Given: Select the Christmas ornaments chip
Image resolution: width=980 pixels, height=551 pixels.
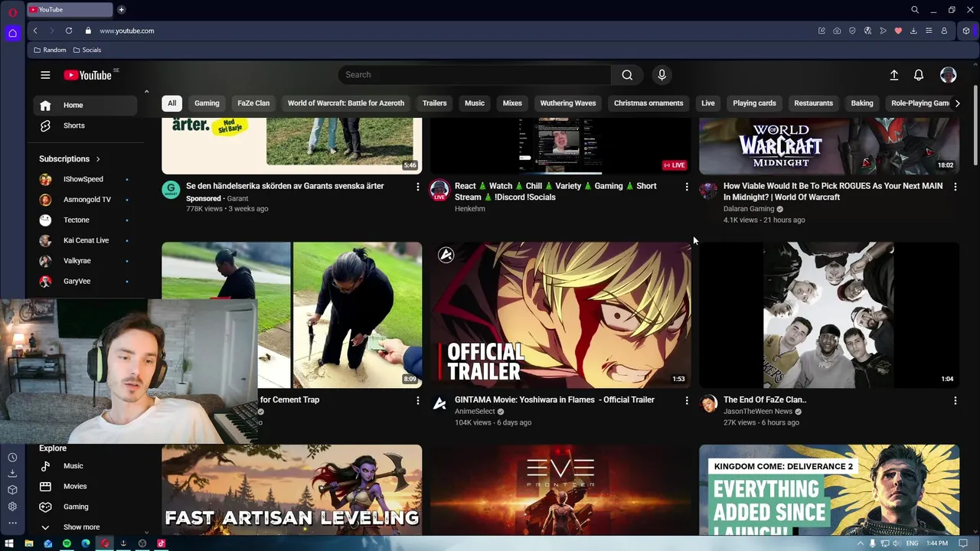Looking at the screenshot, I should click(648, 103).
